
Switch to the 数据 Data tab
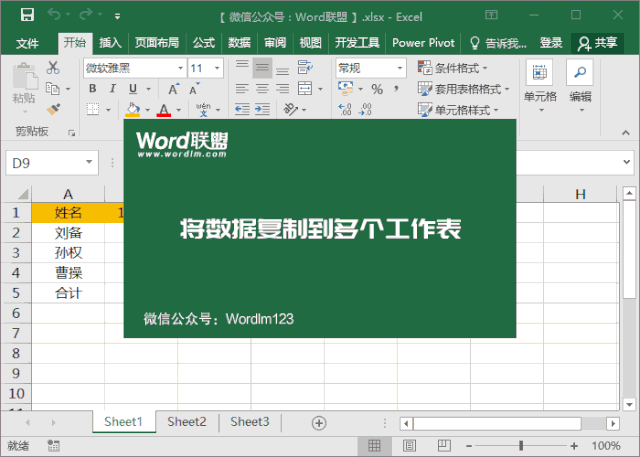239,42
